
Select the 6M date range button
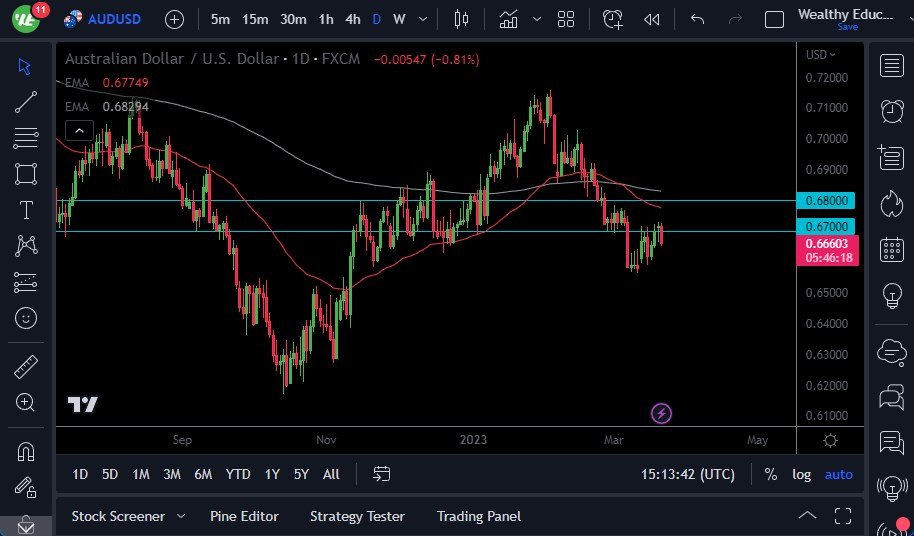(203, 474)
